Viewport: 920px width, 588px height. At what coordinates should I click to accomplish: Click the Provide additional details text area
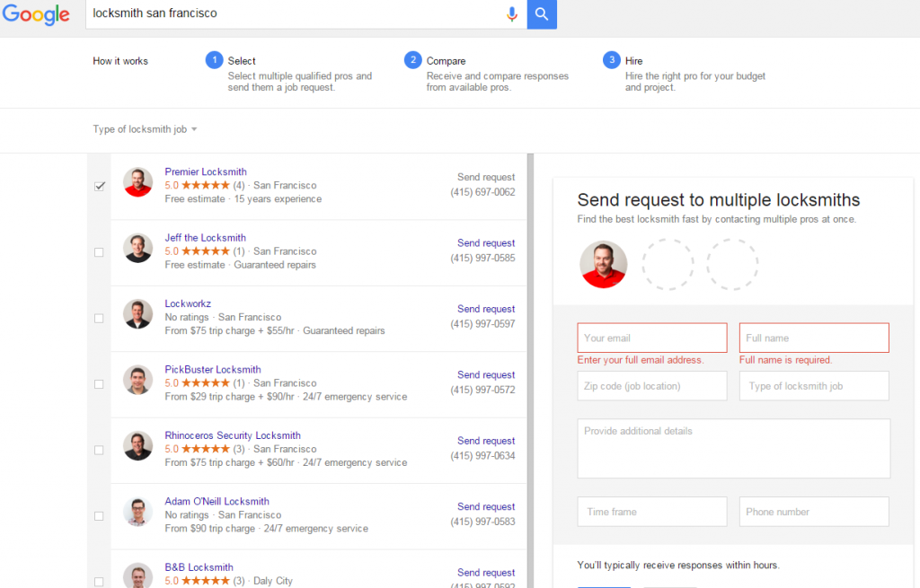click(x=733, y=448)
